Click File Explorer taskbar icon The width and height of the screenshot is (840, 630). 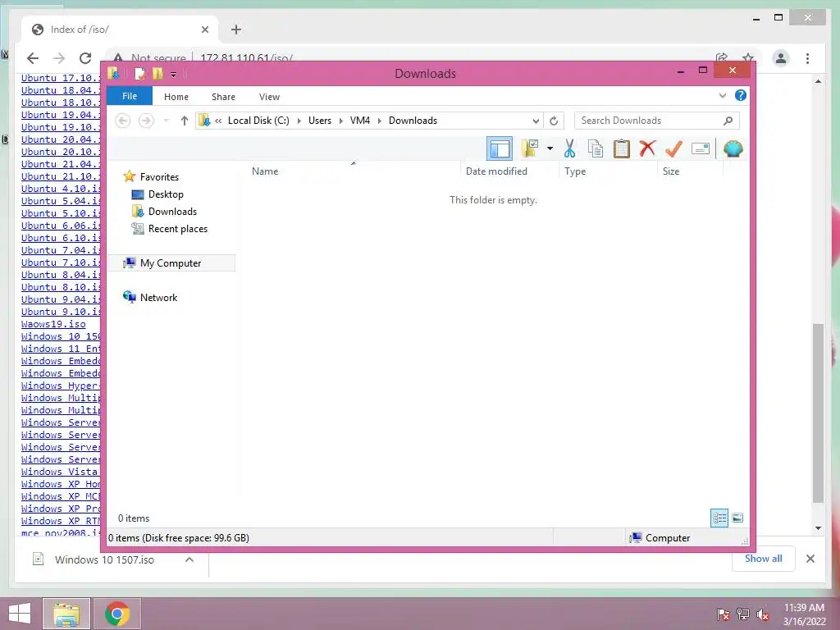(x=66, y=614)
